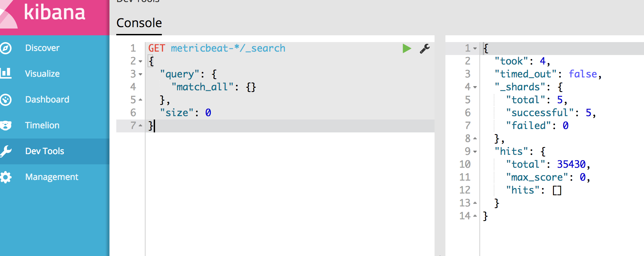Click the size value 0 in request
The height and width of the screenshot is (256, 644).
(x=208, y=113)
